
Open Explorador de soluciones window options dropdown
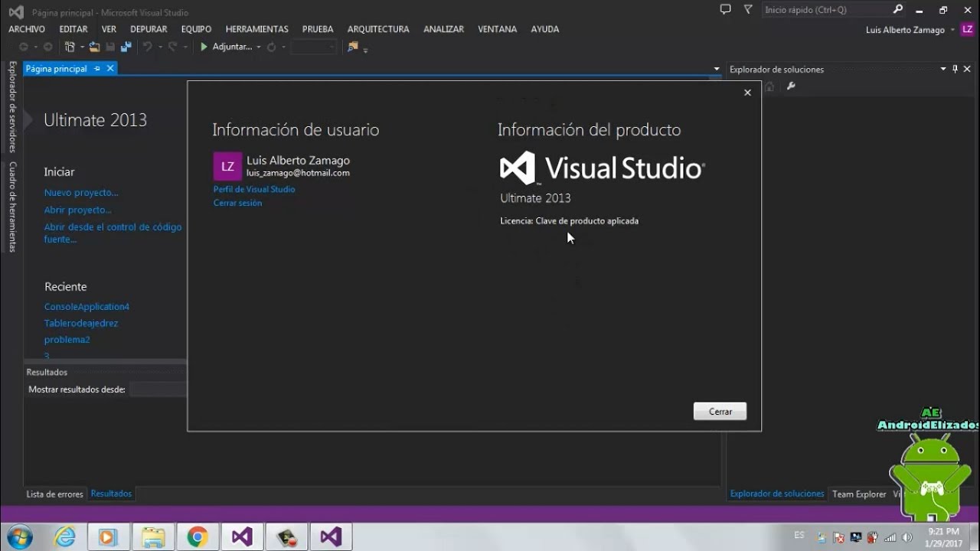[943, 69]
